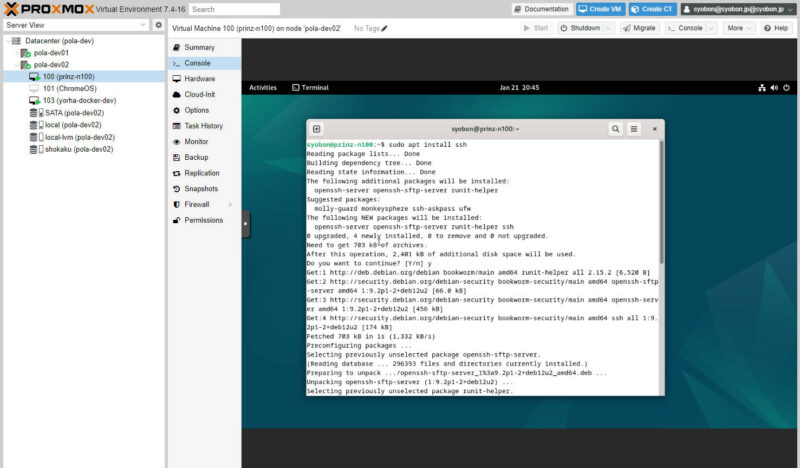Click the Migrate button
The width and height of the screenshot is (800, 468).
pos(639,28)
